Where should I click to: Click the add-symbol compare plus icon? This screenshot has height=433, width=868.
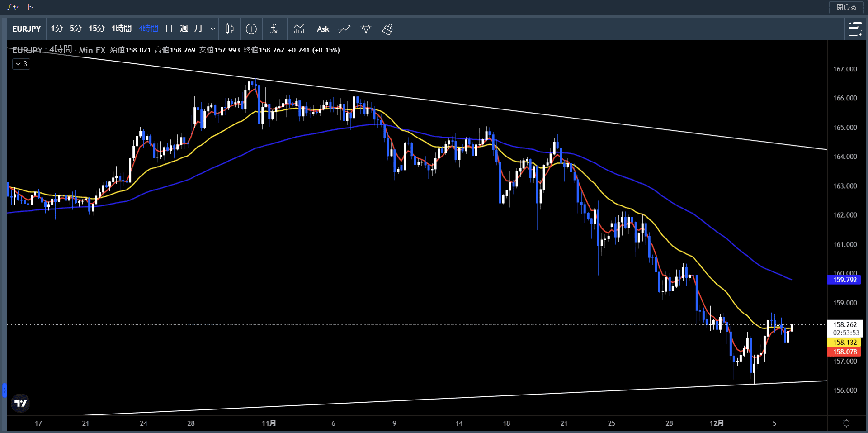[x=251, y=29]
